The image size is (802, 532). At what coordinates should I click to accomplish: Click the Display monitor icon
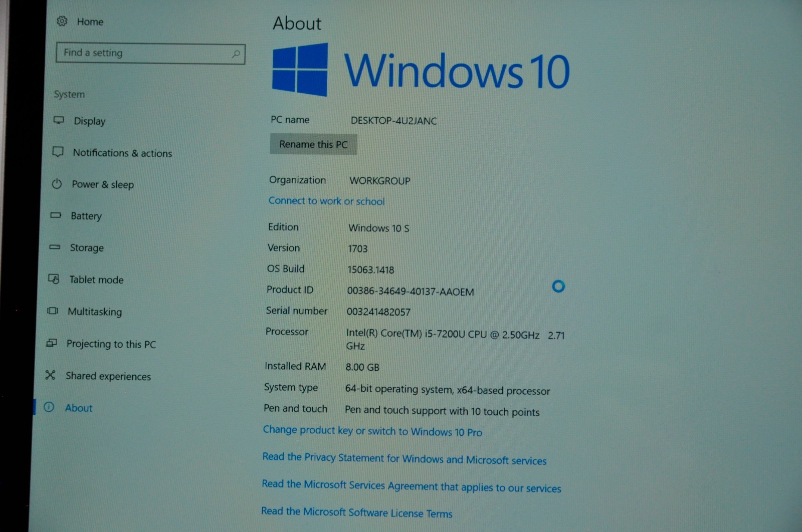[x=59, y=120]
